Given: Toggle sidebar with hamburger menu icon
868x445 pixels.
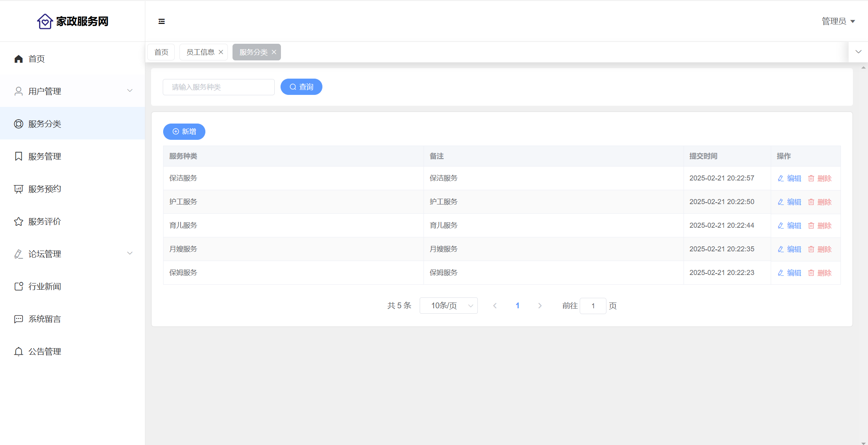Looking at the screenshot, I should pyautogui.click(x=162, y=21).
